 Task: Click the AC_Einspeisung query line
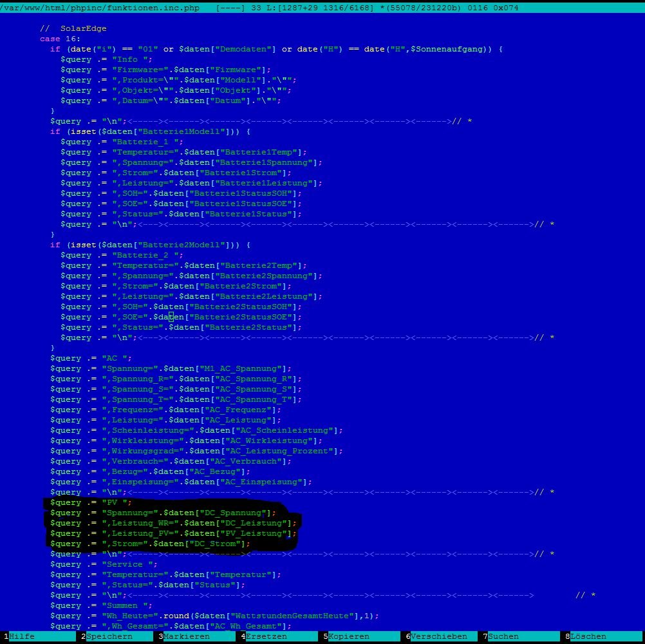[181, 482]
